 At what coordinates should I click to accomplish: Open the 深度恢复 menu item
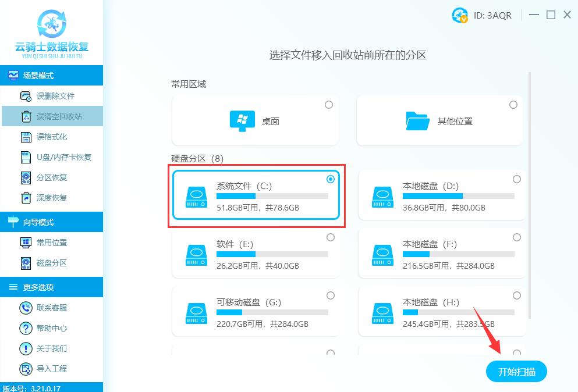(x=52, y=198)
